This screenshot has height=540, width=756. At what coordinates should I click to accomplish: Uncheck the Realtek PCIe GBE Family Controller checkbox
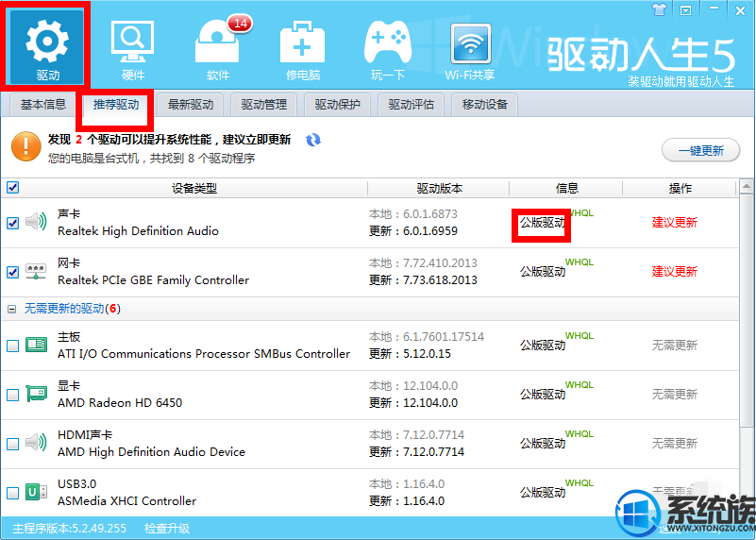click(x=13, y=272)
